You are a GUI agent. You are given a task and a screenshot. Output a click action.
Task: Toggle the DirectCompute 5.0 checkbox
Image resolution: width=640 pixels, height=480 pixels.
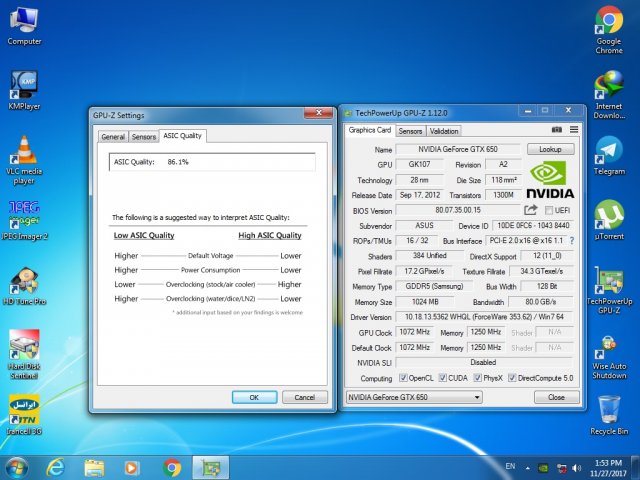[512, 378]
